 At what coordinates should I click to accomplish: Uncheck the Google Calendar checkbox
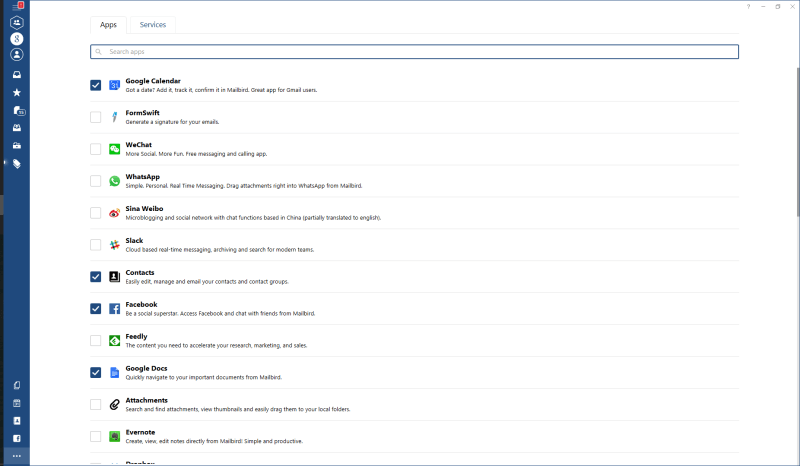click(x=95, y=85)
